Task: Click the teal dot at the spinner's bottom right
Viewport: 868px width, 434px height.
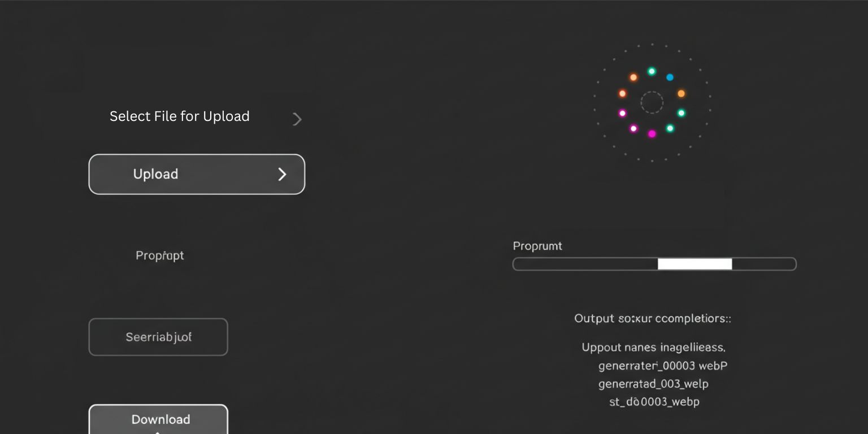Action: 670,128
